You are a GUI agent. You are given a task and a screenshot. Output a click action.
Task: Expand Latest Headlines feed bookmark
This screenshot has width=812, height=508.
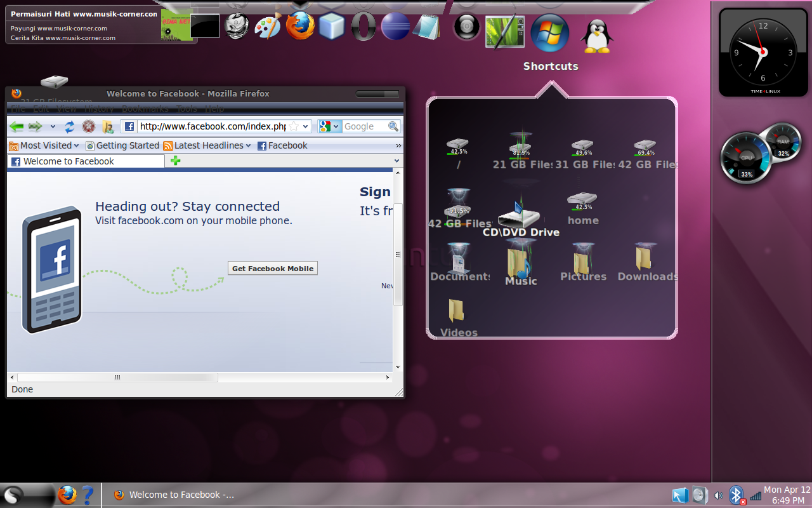pos(207,145)
